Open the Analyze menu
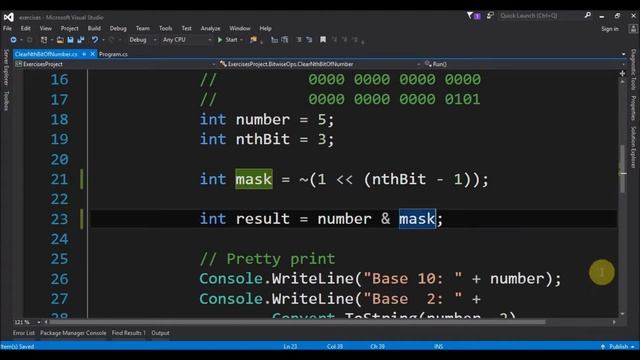 coord(210,28)
